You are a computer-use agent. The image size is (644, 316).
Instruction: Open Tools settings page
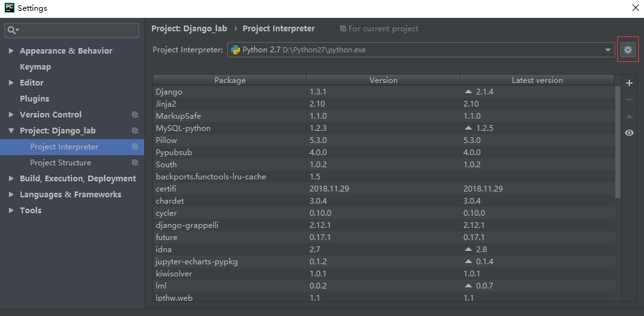tap(31, 211)
